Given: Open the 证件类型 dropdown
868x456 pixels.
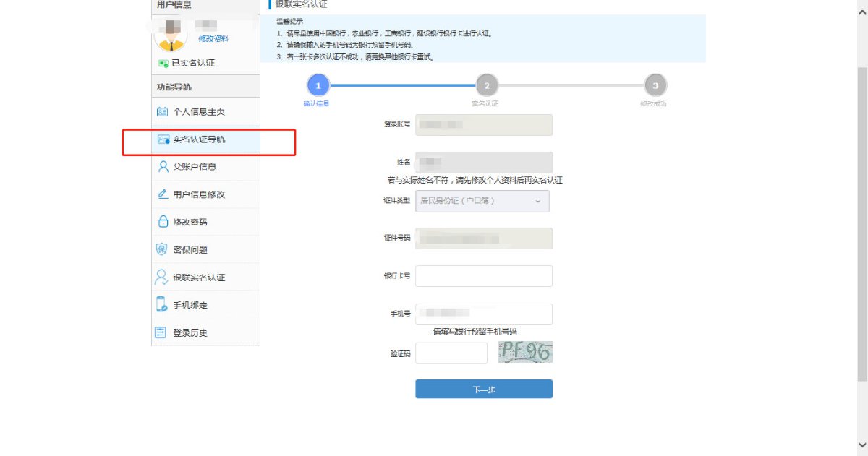Looking at the screenshot, I should coord(482,201).
